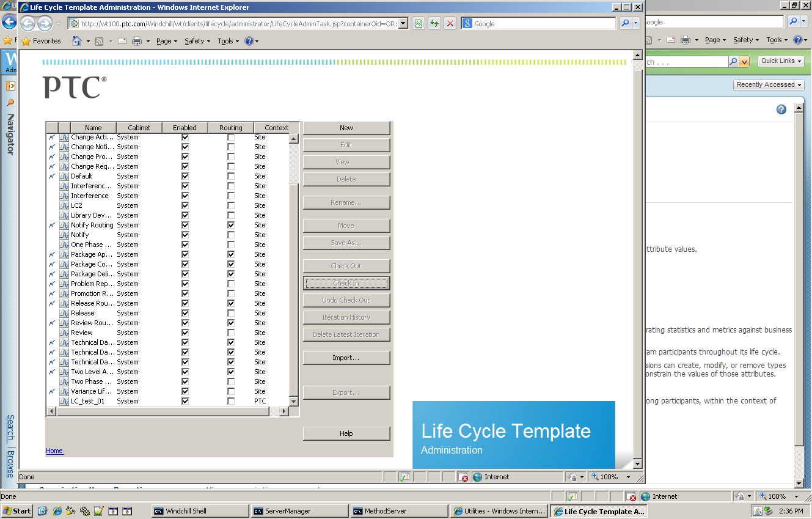Open the search provider dropdown in the front window
Viewport: 812px width, 519px height.
point(636,23)
